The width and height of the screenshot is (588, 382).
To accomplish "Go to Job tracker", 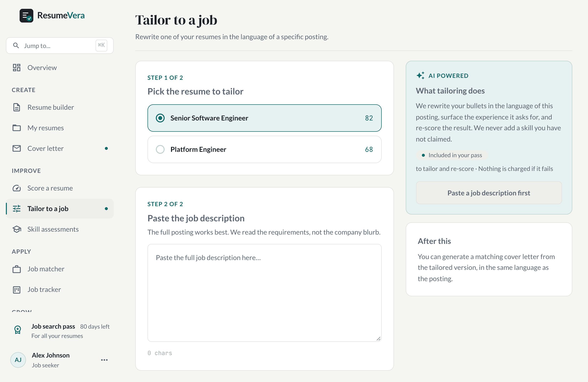I will [60, 289].
